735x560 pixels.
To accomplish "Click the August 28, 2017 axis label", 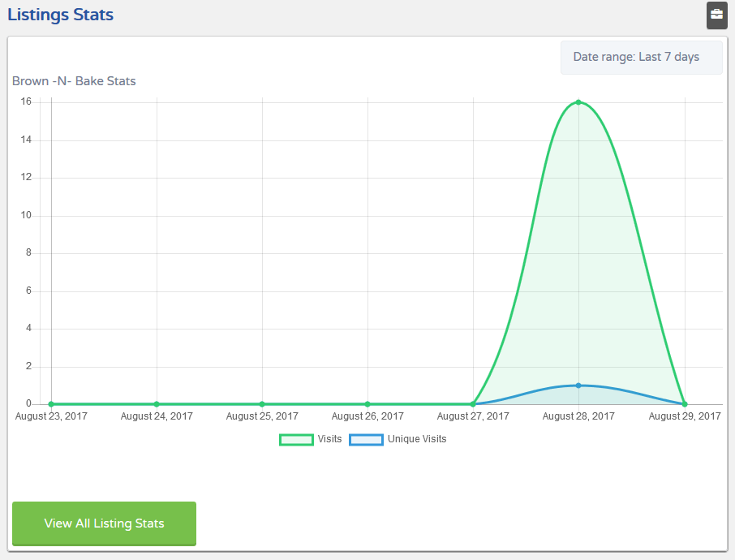I will (x=578, y=416).
